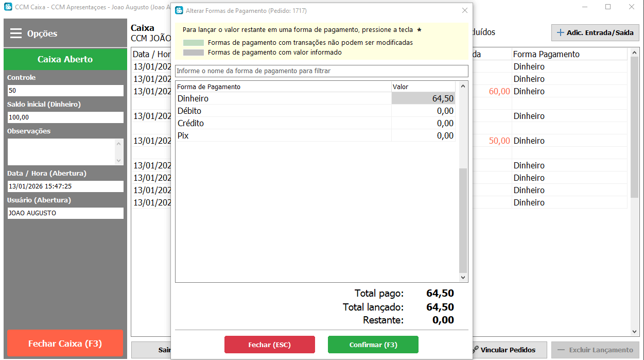Confirm payment with Confirmar (F3) button
644x360 pixels.
[x=373, y=345]
